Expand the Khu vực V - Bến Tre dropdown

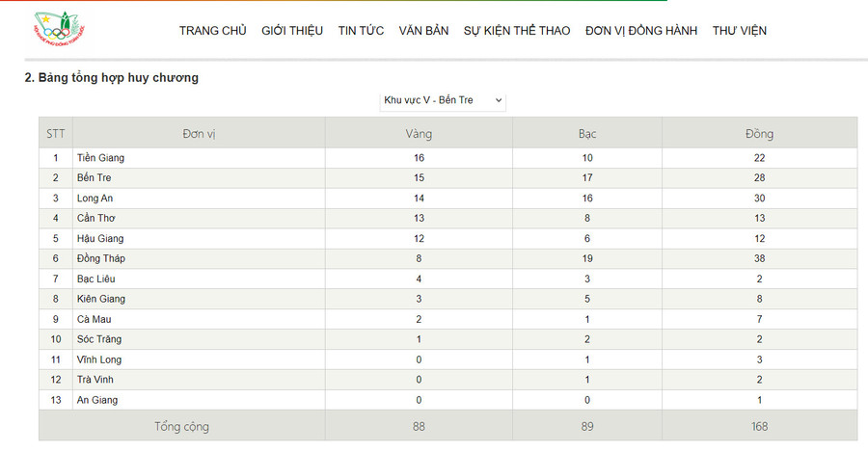click(x=444, y=100)
